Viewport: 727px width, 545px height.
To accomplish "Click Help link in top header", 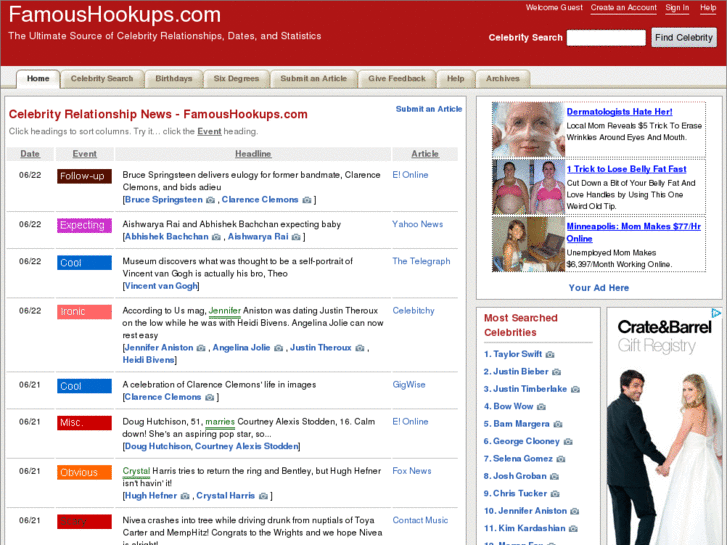I will (x=708, y=8).
